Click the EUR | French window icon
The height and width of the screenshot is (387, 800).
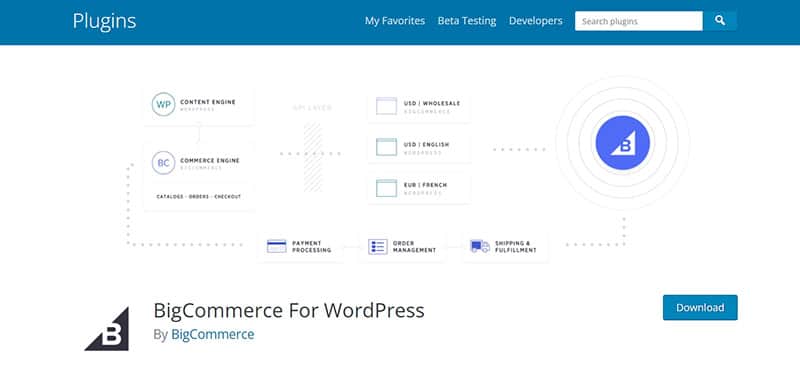386,188
